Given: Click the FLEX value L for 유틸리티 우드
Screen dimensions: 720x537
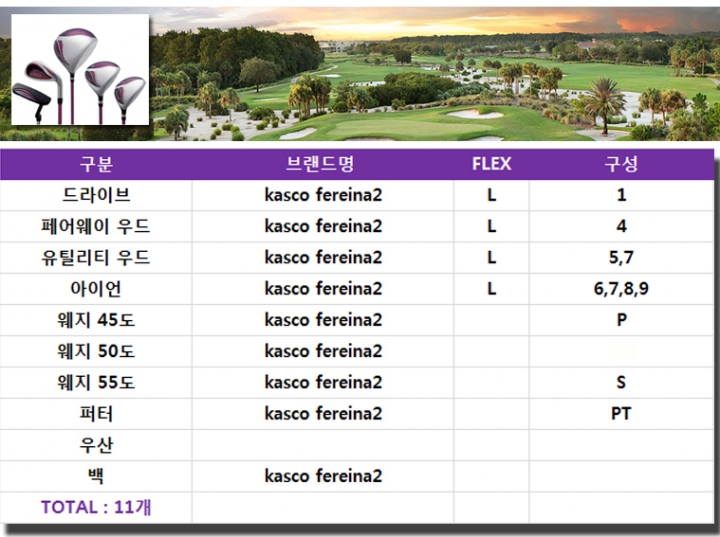Looking at the screenshot, I should click(x=491, y=258).
